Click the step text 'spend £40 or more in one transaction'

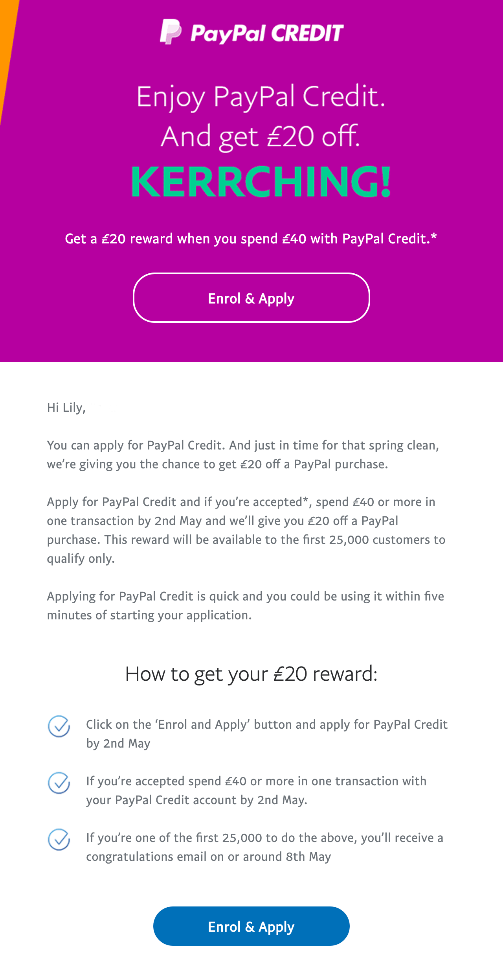[x=256, y=790]
